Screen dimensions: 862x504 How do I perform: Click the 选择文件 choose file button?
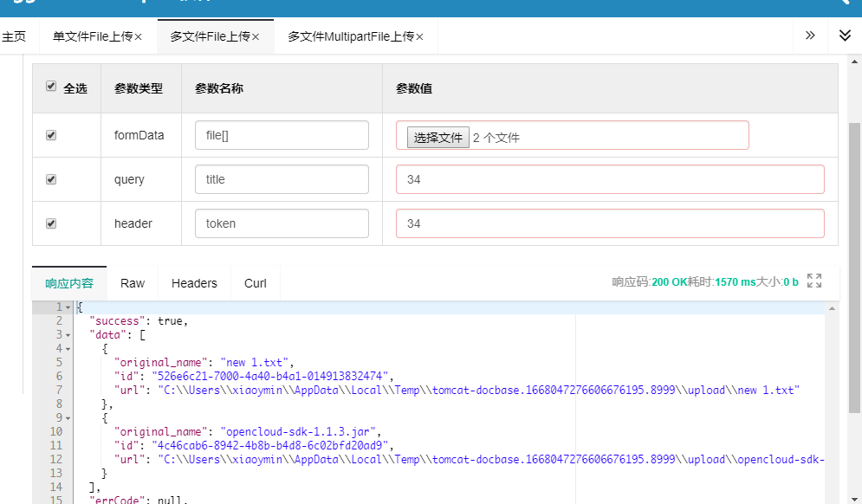(x=438, y=137)
